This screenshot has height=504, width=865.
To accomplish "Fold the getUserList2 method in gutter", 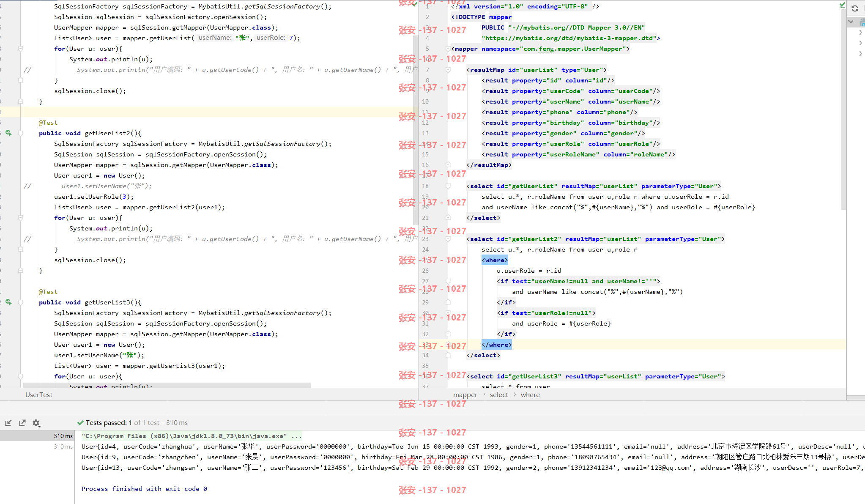I will pos(20,133).
